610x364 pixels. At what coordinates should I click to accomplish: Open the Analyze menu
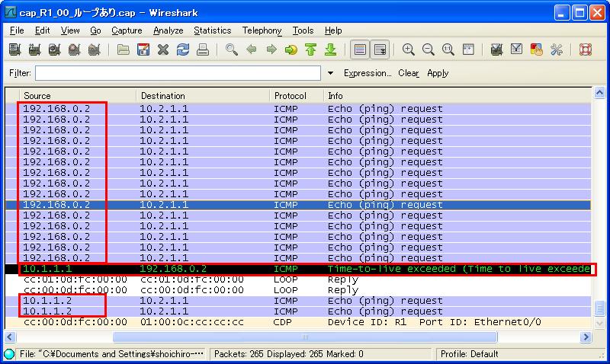pos(168,30)
